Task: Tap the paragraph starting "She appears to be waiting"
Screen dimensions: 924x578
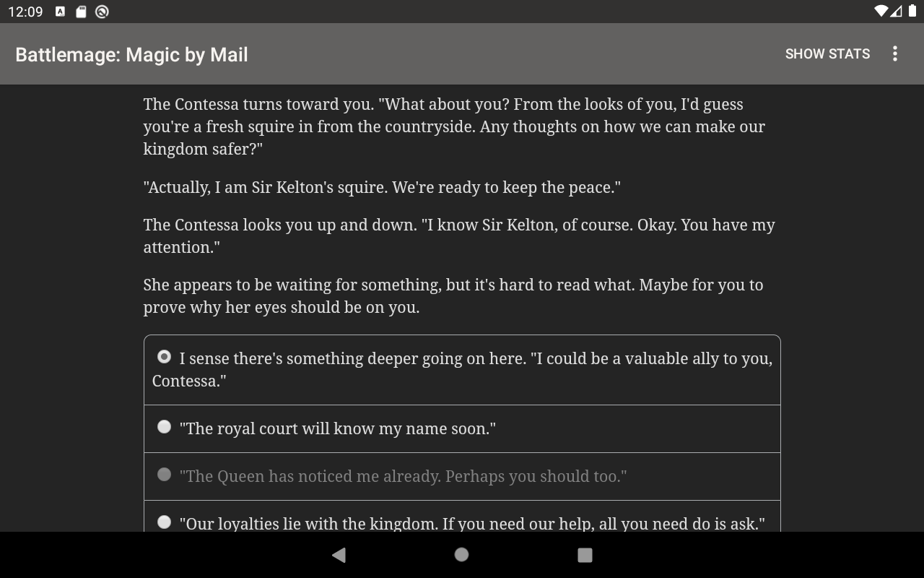Action: (453, 296)
